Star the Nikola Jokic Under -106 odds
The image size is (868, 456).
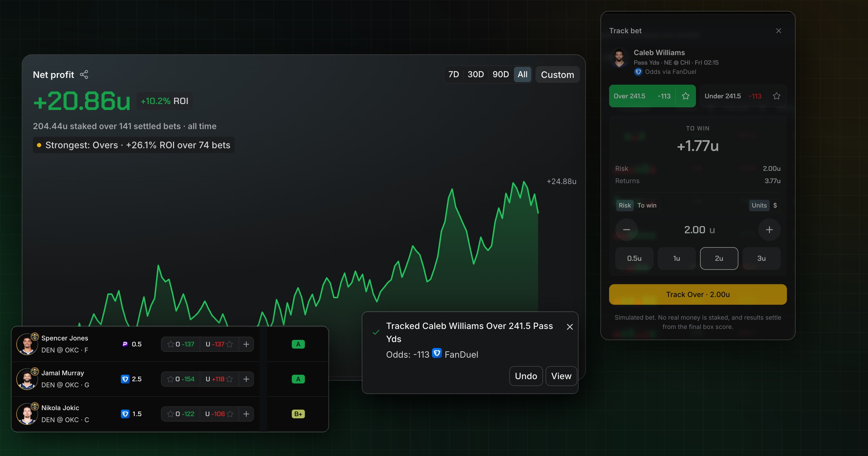[230, 414]
